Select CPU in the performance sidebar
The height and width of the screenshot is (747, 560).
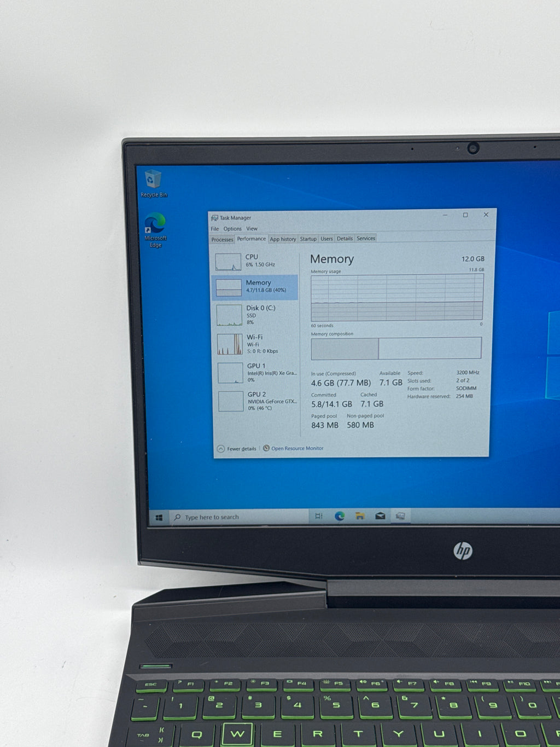click(x=255, y=261)
